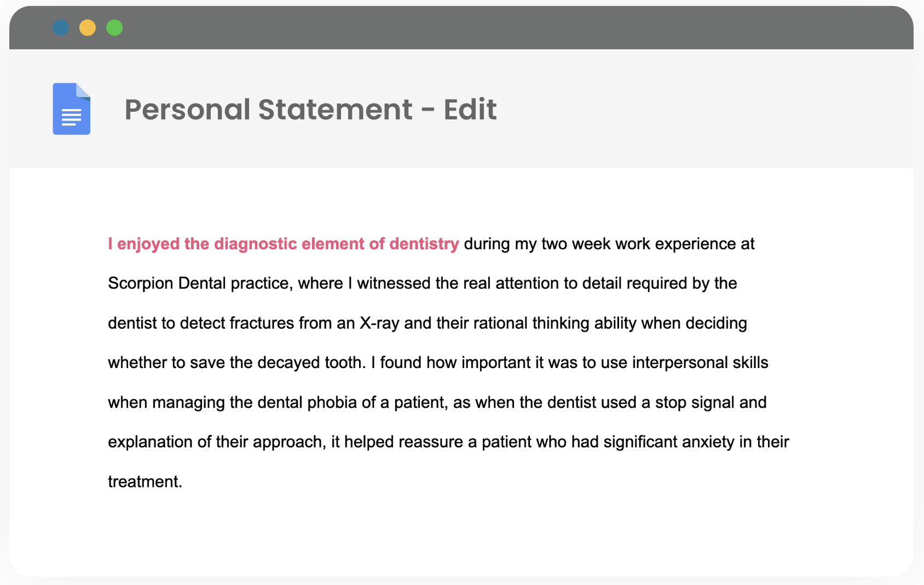Click the green window control dot
This screenshot has height=585, width=924.
[114, 27]
